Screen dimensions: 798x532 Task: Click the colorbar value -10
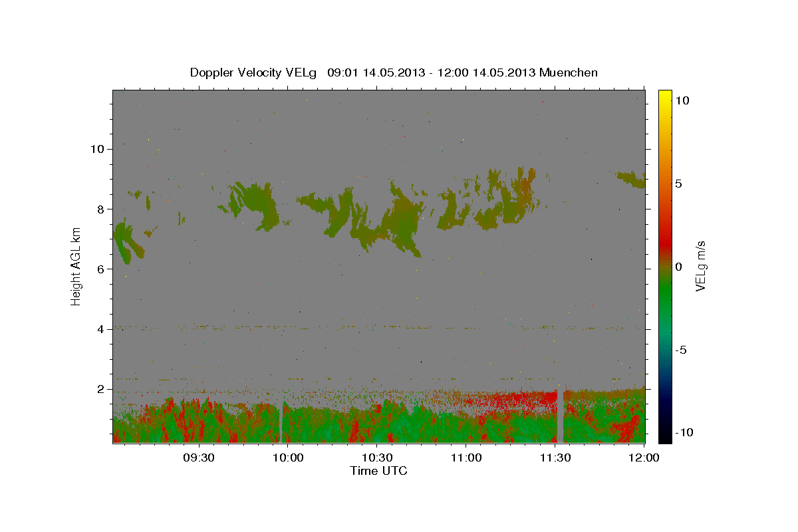tap(684, 433)
